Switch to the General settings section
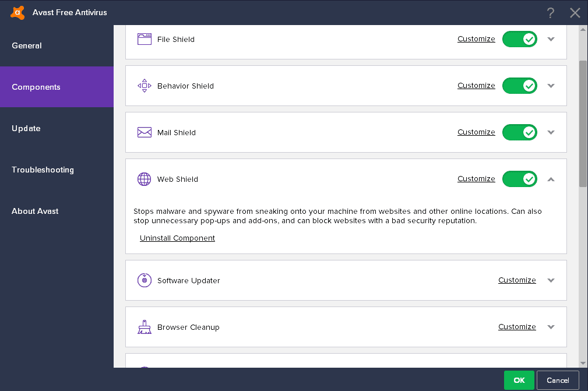 click(x=26, y=45)
